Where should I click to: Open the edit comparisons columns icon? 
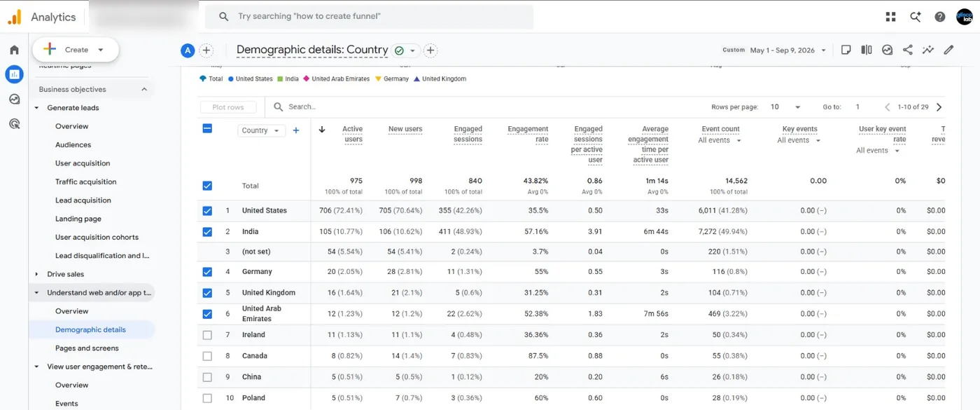point(867,50)
